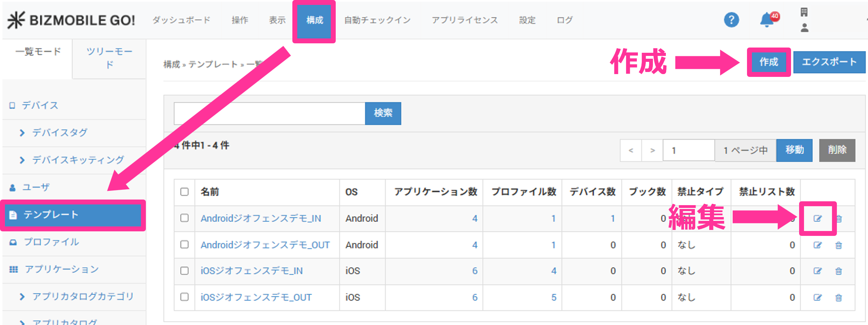Click edit icon for iOSジオフェンスデモ_IN
This screenshot has height=325, width=868.
click(x=817, y=271)
